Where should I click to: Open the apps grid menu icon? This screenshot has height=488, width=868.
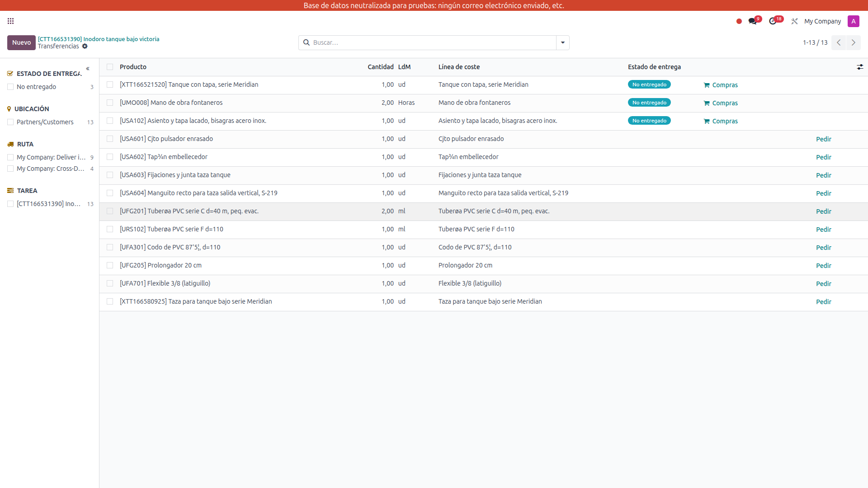11,21
